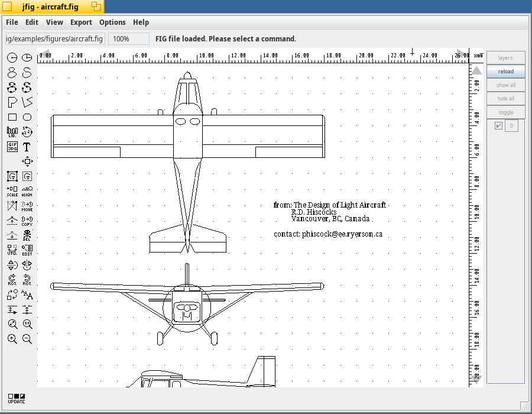Click the four-arrow pan tool
The image size is (532, 414).
click(x=27, y=161)
